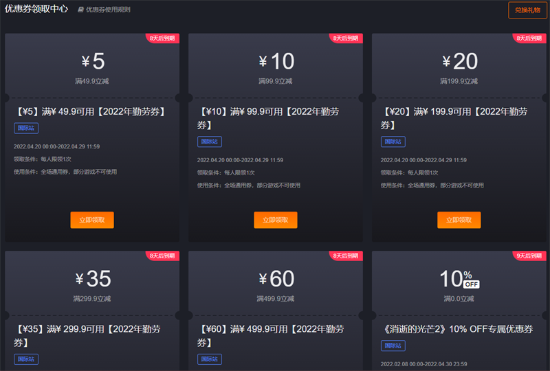
Task: Click the ¥5 amount heading
Action: (93, 61)
